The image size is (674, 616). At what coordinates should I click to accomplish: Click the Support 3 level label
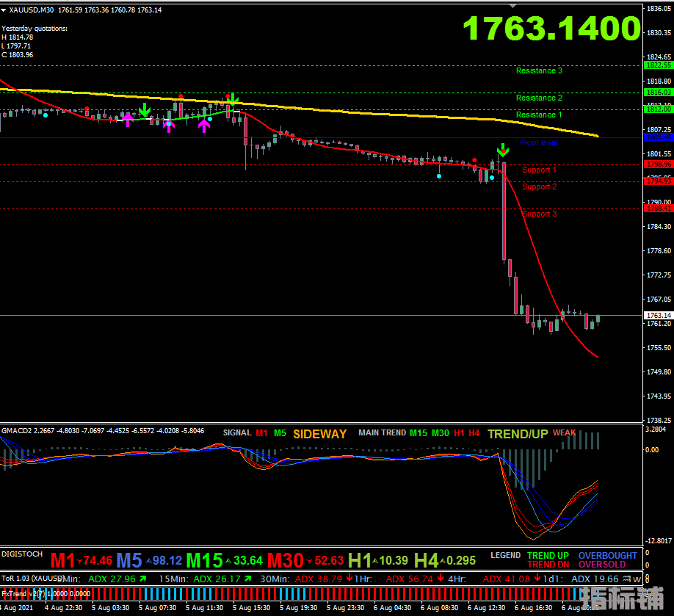[539, 214]
